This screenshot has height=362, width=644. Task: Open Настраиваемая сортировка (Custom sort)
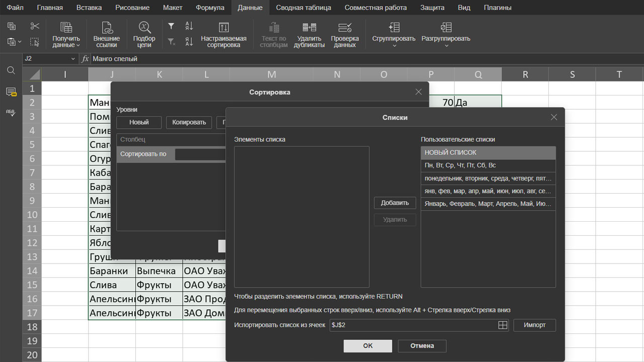(224, 35)
